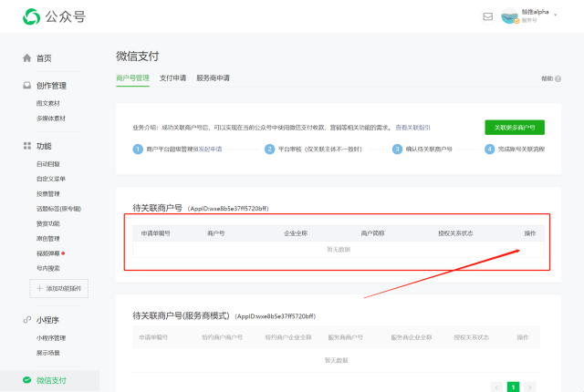Click the 发起申请 link in step 1

210,150
